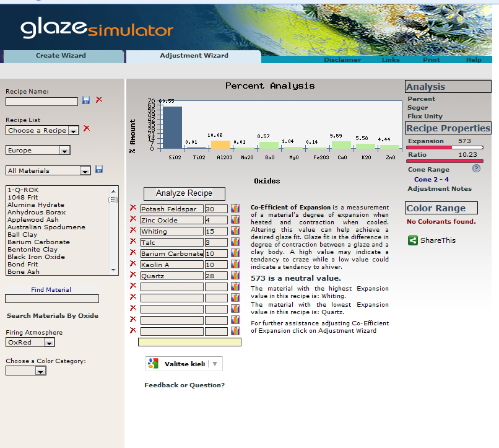Remove Kaolin A row with red X

tap(133, 263)
